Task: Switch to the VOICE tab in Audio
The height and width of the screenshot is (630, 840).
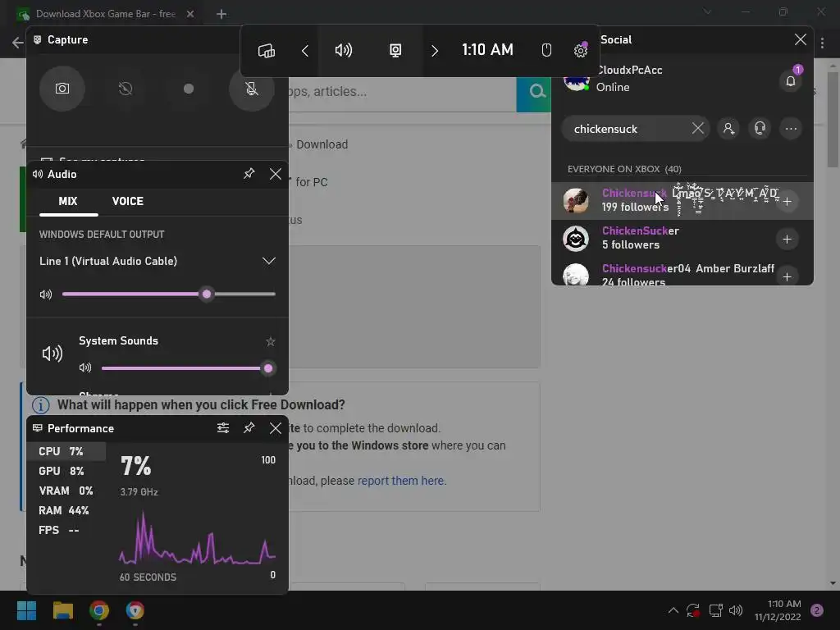Action: (x=127, y=202)
